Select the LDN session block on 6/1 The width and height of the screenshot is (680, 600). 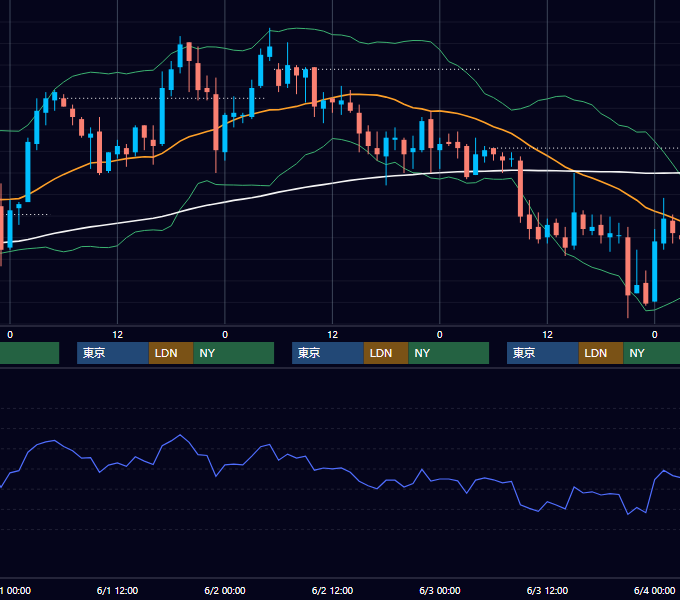[171, 353]
